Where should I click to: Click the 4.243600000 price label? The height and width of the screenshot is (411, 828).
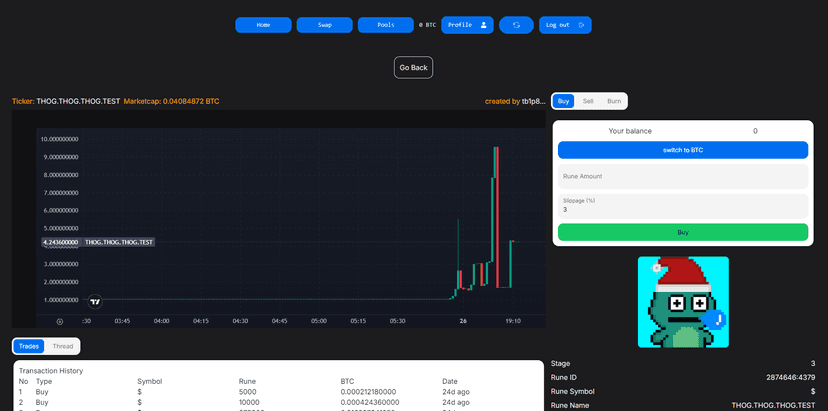[x=61, y=242]
